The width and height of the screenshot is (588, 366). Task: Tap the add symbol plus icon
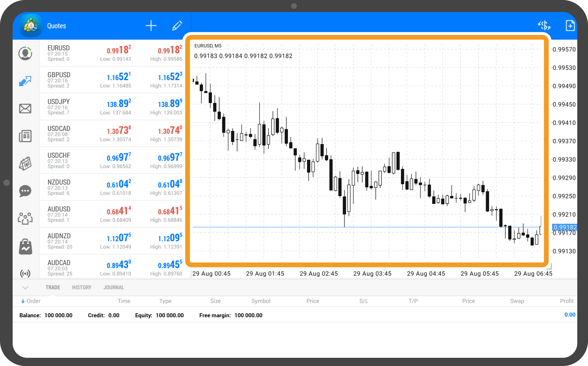pos(151,26)
